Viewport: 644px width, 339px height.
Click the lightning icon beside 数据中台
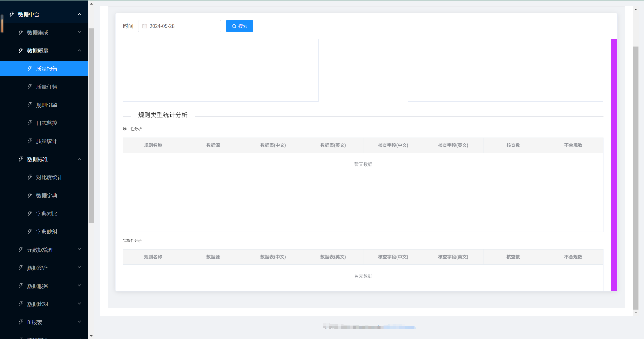(12, 14)
